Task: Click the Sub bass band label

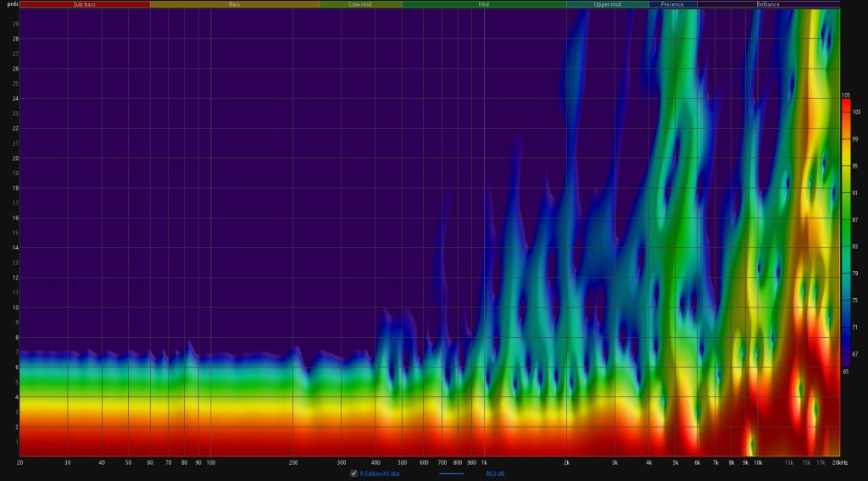Action: pyautogui.click(x=84, y=4)
